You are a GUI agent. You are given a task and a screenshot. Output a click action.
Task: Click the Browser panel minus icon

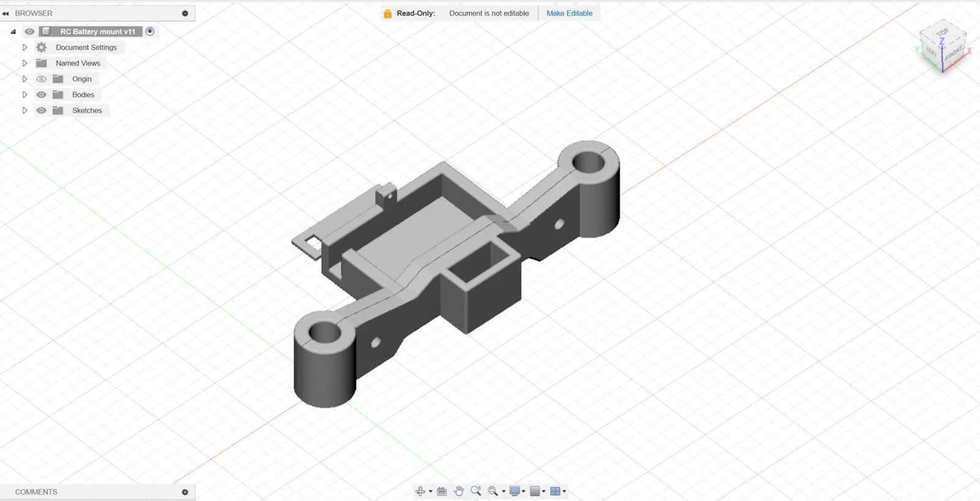185,13
